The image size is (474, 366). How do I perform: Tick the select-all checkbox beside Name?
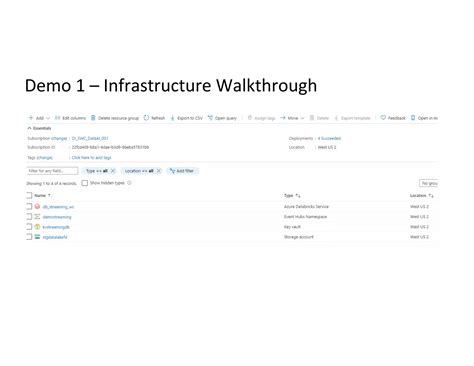pyautogui.click(x=29, y=195)
